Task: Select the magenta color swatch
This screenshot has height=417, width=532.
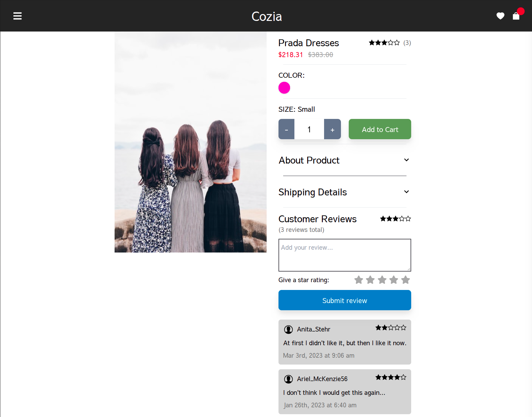Action: click(x=284, y=88)
